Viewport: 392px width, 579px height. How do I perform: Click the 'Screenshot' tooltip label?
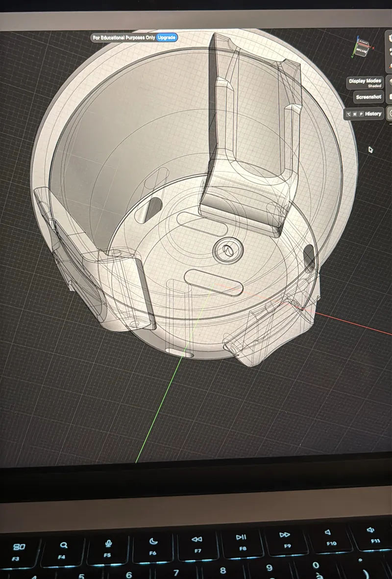click(368, 97)
